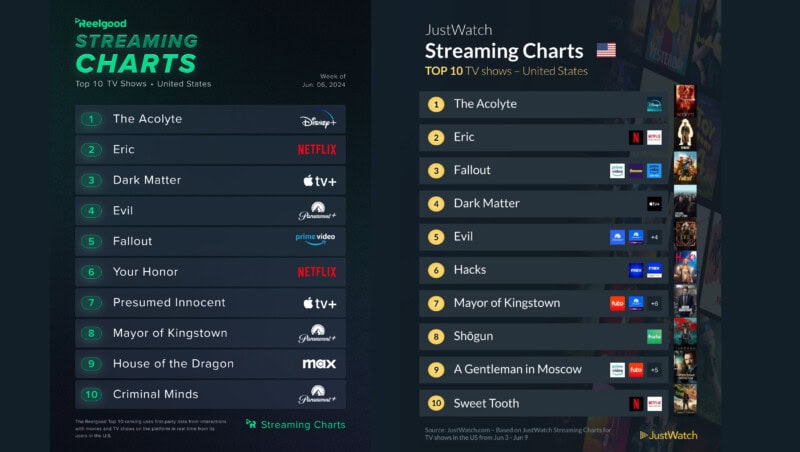This screenshot has width=800, height=452.
Task: Click the Netflix logo on Your Honor row
Action: 317,271
